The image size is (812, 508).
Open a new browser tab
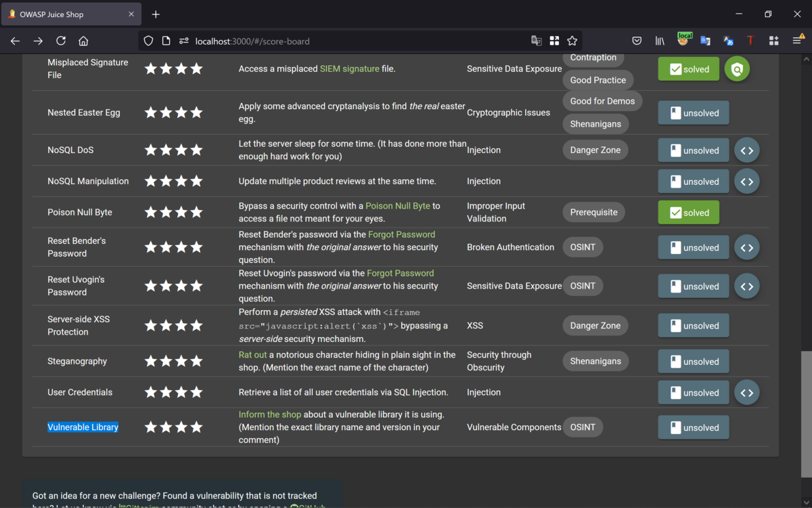coord(156,14)
